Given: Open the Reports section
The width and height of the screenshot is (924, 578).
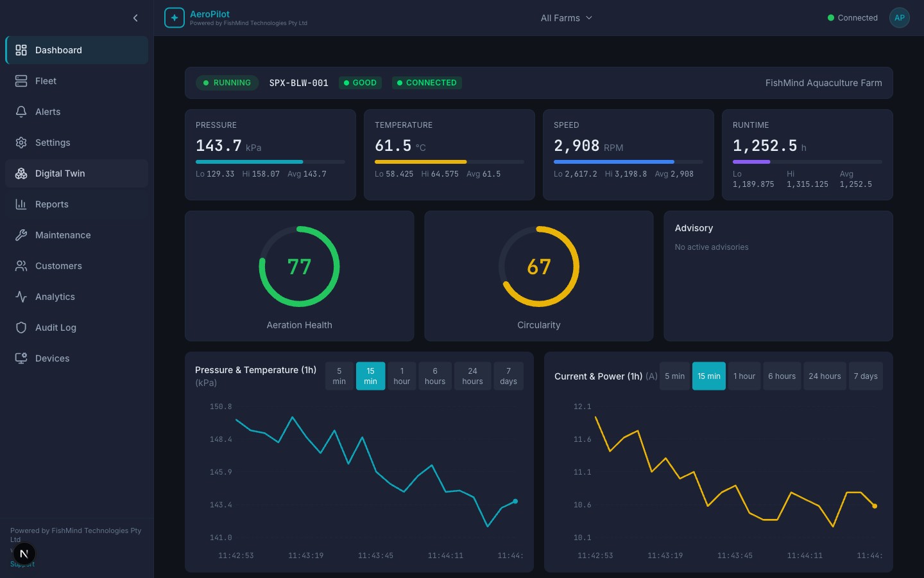Looking at the screenshot, I should pos(76,204).
